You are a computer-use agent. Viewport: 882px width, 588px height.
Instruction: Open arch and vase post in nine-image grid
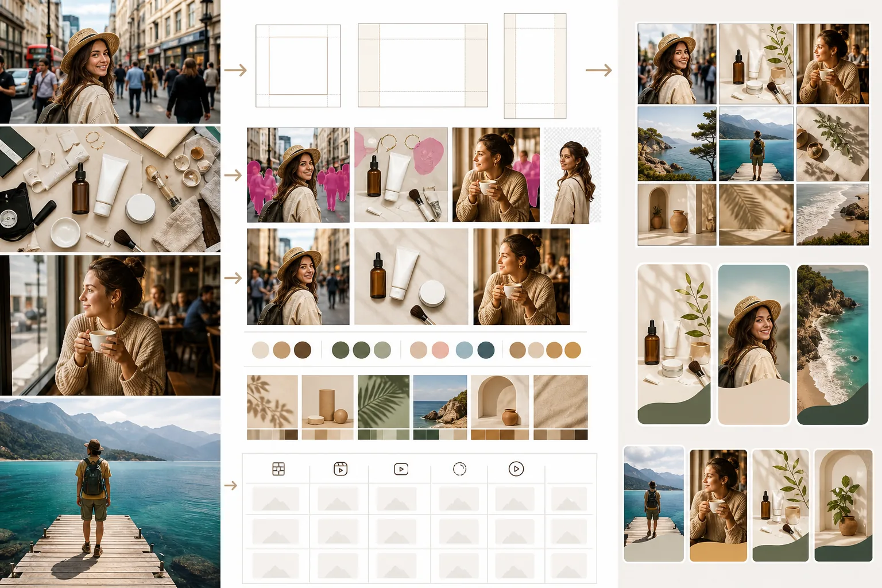677,215
